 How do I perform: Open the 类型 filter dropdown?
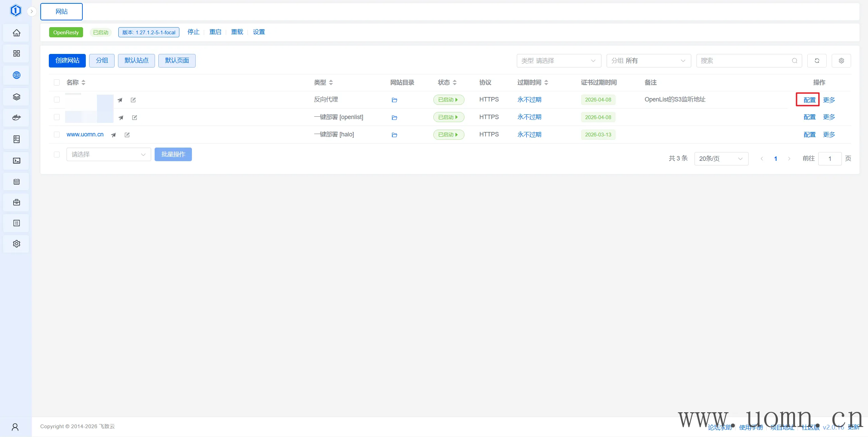click(x=558, y=61)
